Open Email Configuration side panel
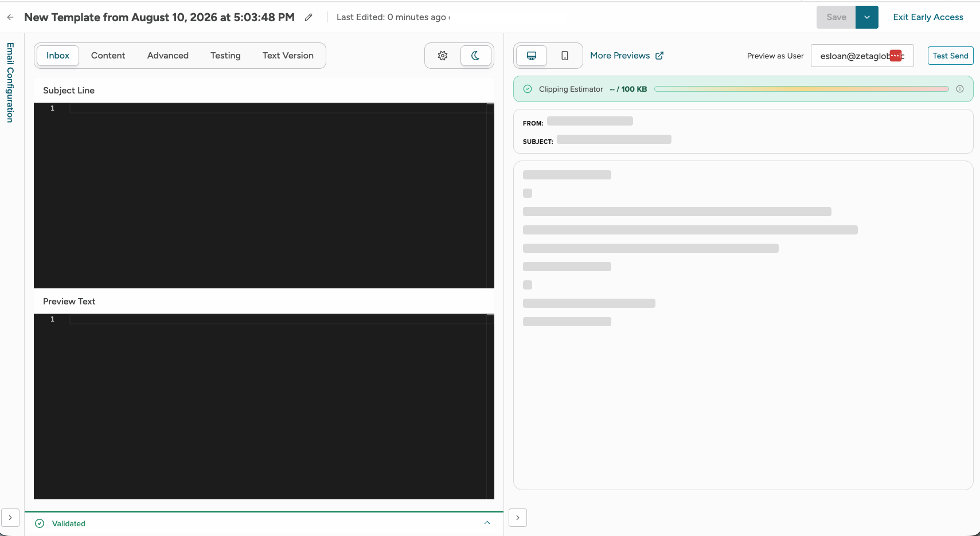 click(x=10, y=83)
